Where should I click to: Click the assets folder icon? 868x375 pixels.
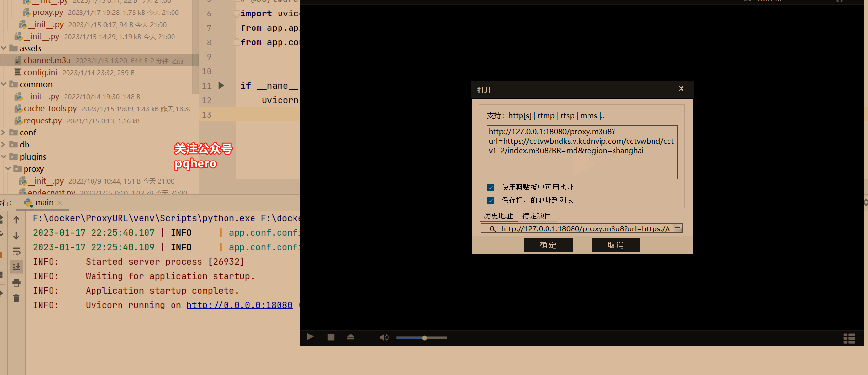(x=13, y=48)
